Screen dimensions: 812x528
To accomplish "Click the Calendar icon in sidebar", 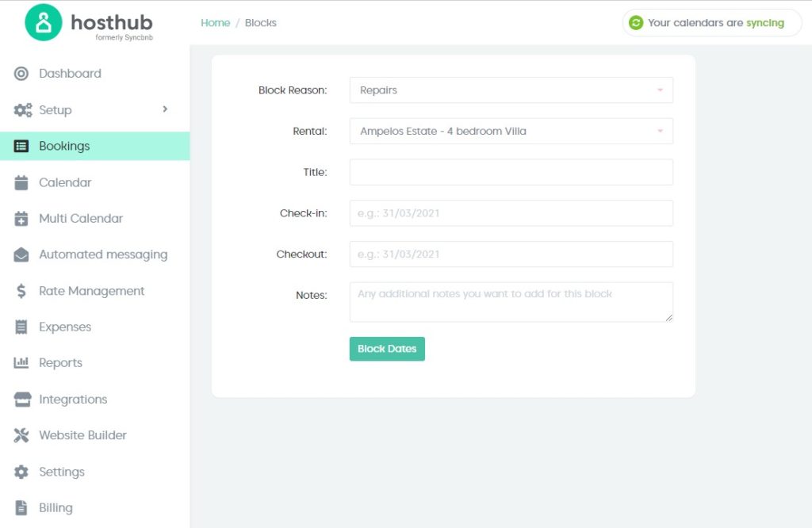I will pyautogui.click(x=21, y=182).
